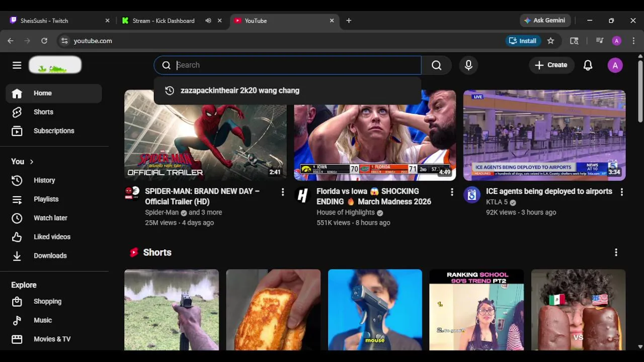The height and width of the screenshot is (362, 644).
Task: Click the page vertical scrollbar thumb
Action: coord(640,91)
